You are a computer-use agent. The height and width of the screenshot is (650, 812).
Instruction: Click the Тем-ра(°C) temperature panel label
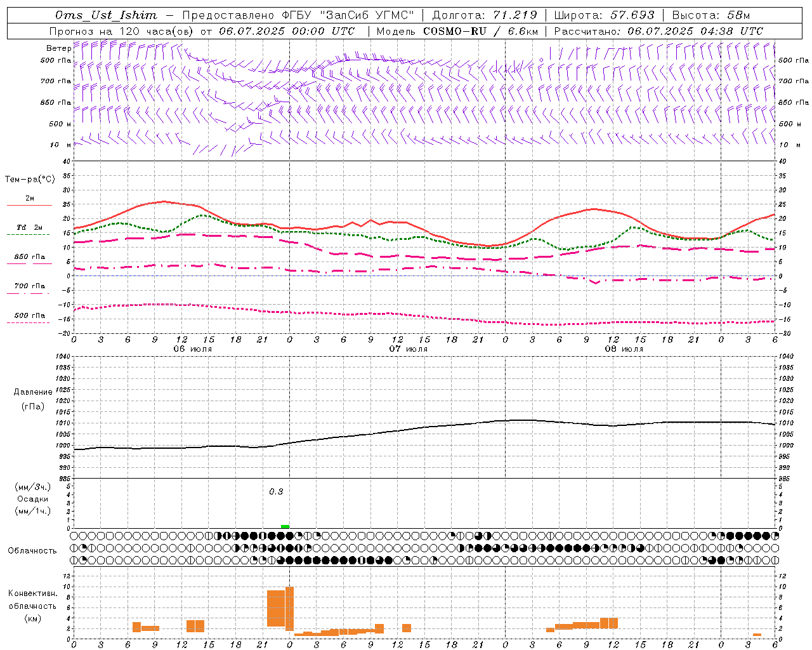(30, 180)
